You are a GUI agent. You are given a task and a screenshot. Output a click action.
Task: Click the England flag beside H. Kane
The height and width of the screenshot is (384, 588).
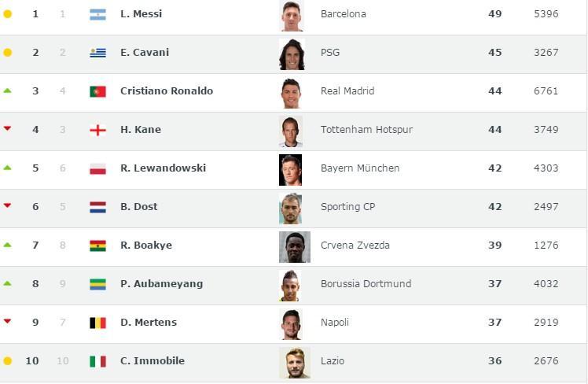pyautogui.click(x=98, y=131)
